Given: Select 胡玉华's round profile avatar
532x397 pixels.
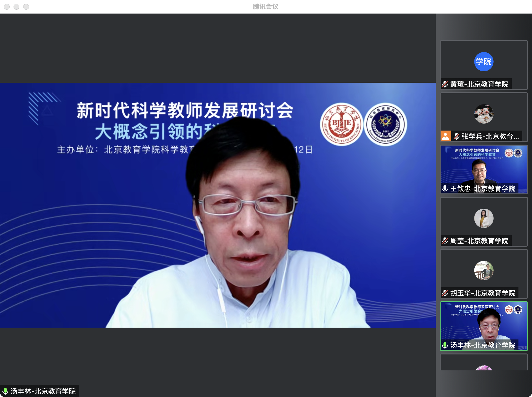Looking at the screenshot, I should [x=484, y=271].
